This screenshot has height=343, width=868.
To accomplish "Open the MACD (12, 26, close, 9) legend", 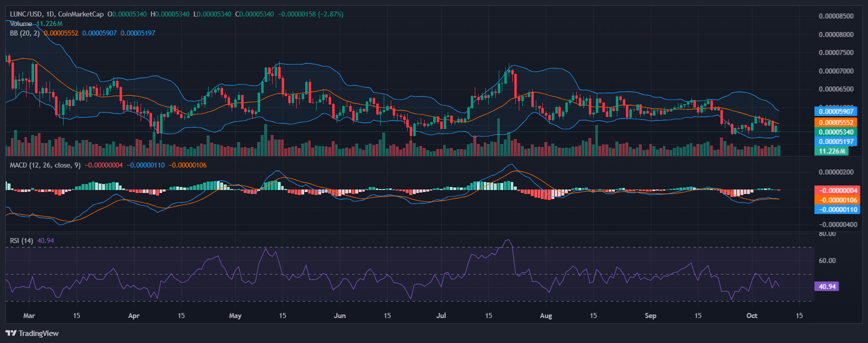I will (x=45, y=165).
